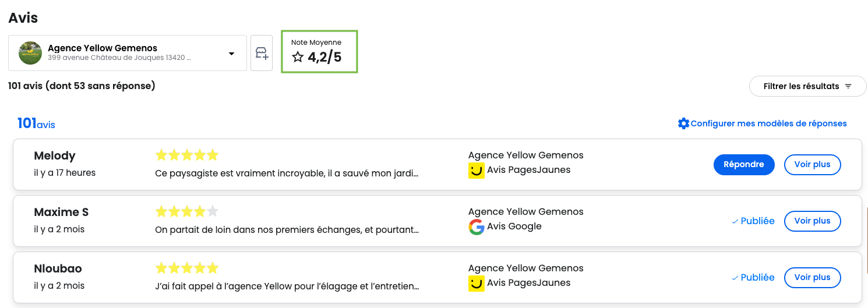Expand the Agence Yellow Gemenos dropdown arrow
Screen dimensions: 868x308
tap(231, 54)
